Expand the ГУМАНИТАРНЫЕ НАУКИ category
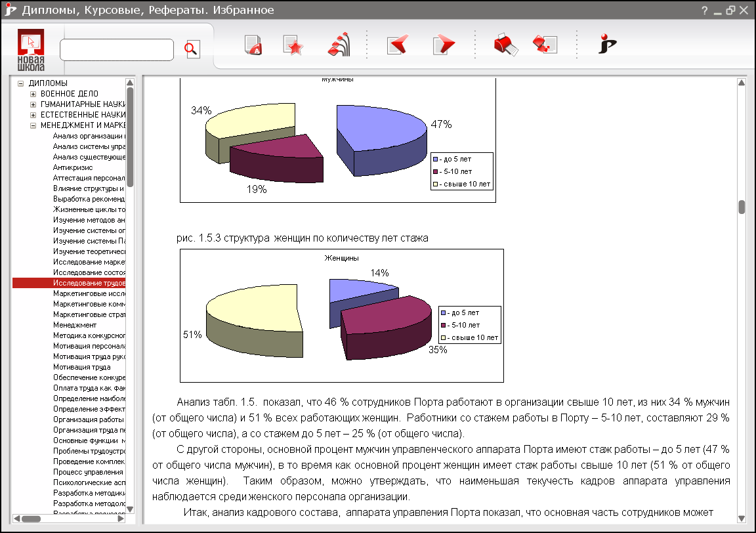Image resolution: width=756 pixels, height=533 pixels. [x=33, y=104]
